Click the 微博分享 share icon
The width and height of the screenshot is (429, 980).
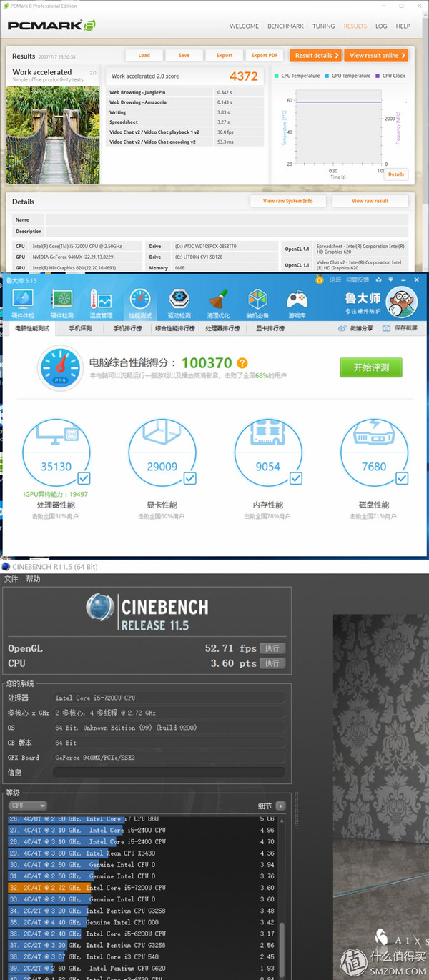click(355, 328)
